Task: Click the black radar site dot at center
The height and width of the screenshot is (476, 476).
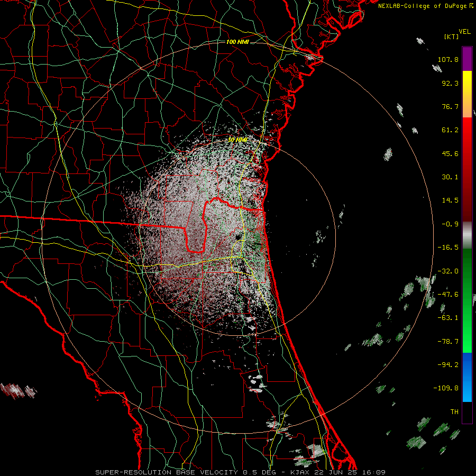Action: (238, 237)
